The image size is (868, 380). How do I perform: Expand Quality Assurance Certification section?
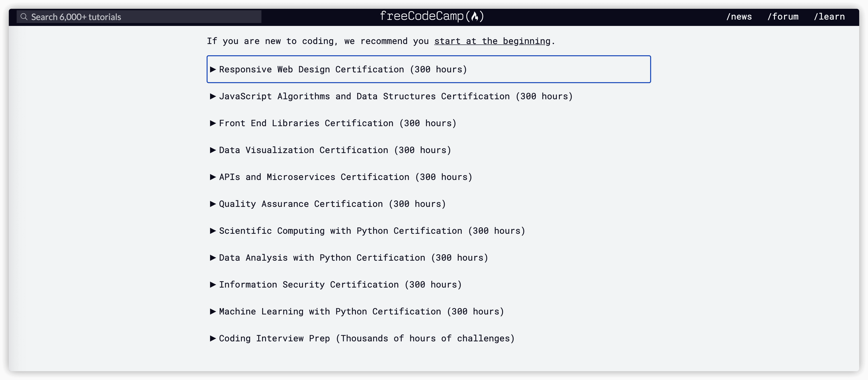(x=332, y=204)
